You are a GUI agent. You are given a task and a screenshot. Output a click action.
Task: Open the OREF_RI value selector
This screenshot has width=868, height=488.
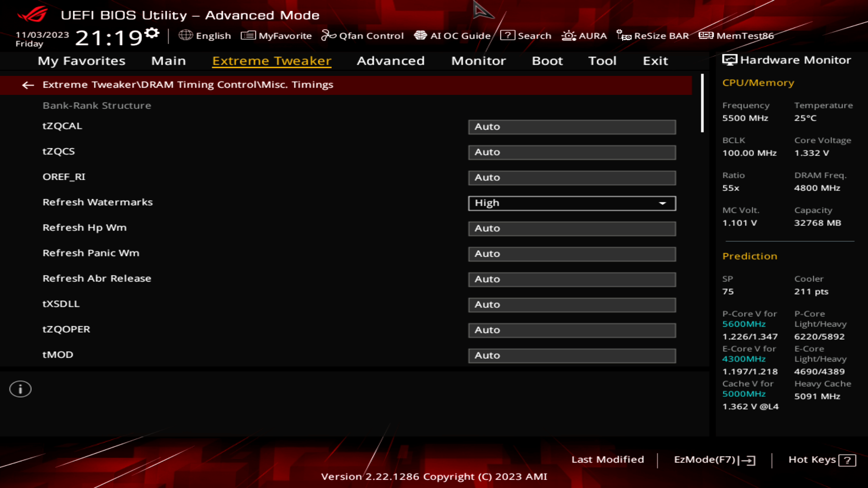571,178
